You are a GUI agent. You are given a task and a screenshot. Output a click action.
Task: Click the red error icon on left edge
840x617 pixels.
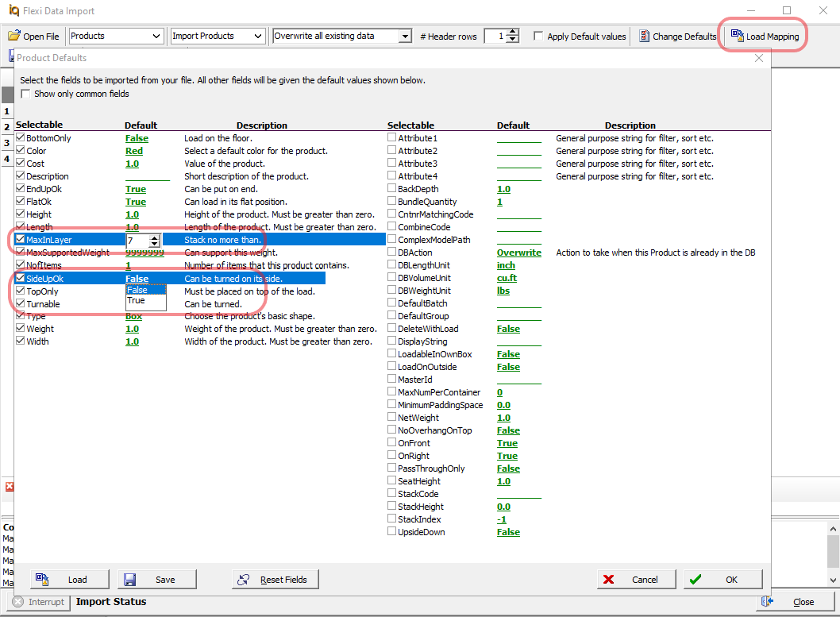tap(10, 486)
